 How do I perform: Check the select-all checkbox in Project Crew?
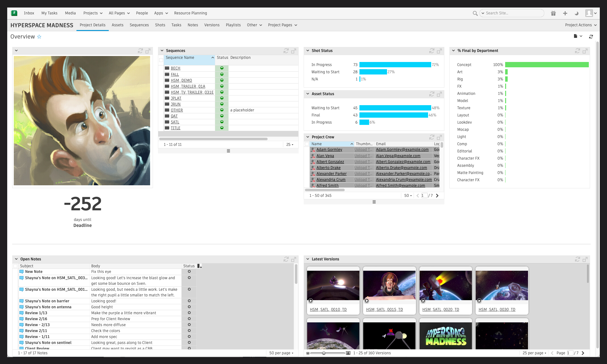pos(307,144)
